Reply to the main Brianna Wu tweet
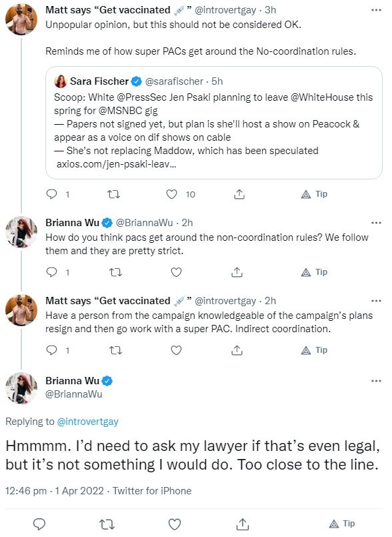This screenshot has height=537, width=392. click(x=39, y=524)
